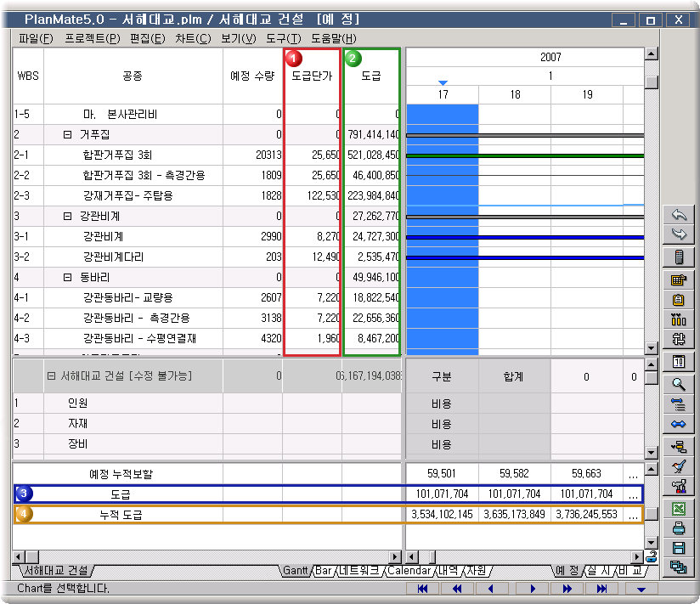Click the cascade windows icon
The image size is (700, 604).
point(678,567)
